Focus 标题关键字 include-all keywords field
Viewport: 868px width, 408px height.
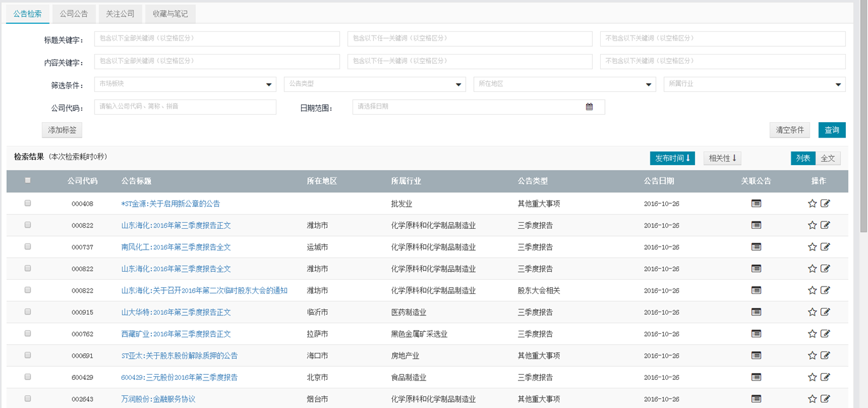217,39
